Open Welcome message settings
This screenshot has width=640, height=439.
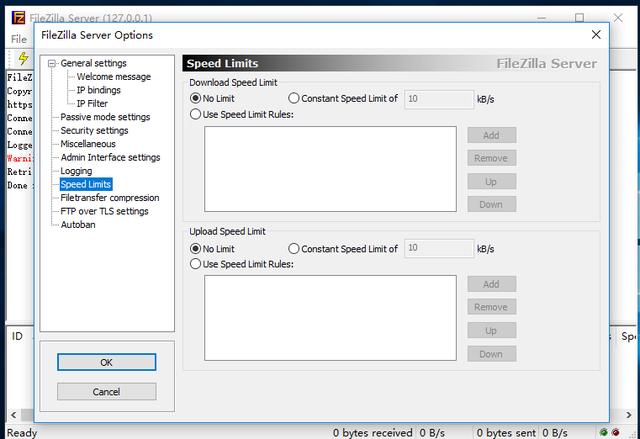[x=113, y=77]
